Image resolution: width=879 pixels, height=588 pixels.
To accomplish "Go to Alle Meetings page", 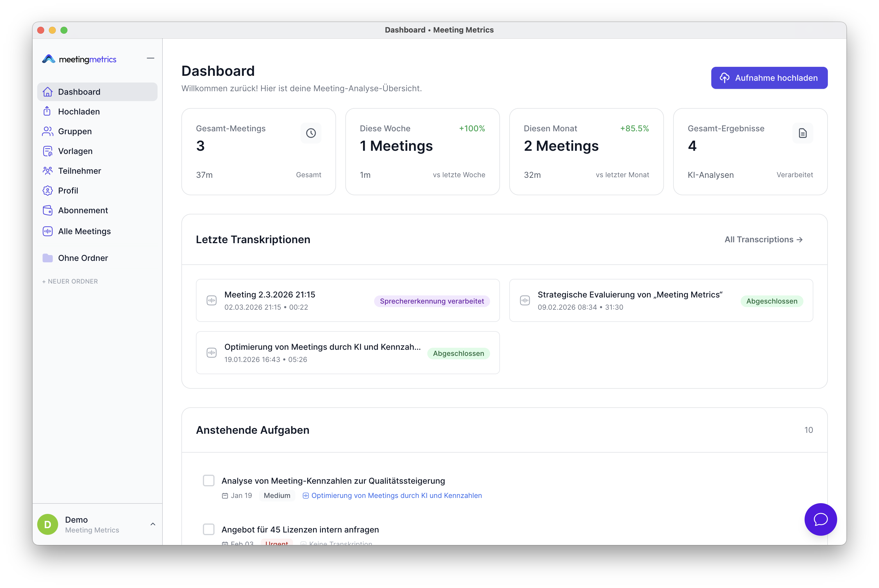I will coord(84,231).
